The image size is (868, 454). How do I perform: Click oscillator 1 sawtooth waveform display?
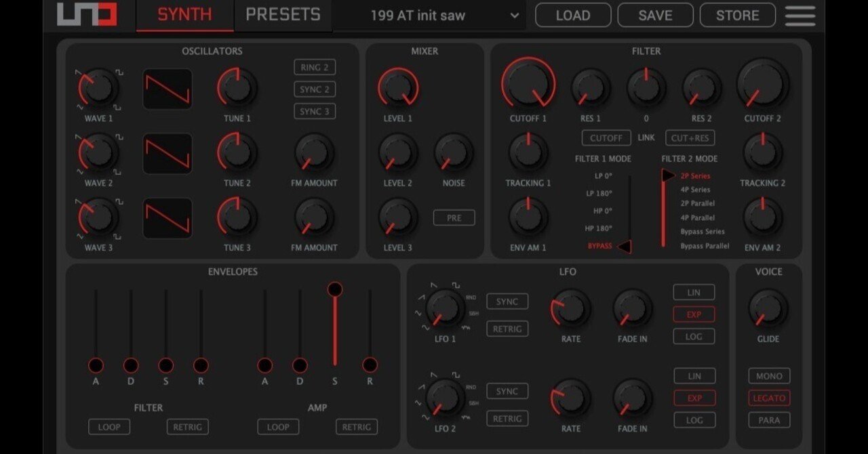[x=167, y=89]
